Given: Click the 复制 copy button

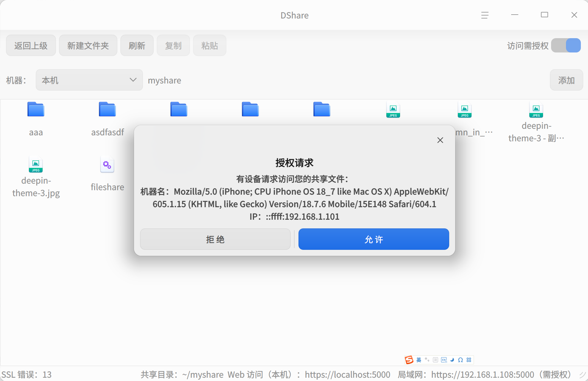Looking at the screenshot, I should point(173,45).
